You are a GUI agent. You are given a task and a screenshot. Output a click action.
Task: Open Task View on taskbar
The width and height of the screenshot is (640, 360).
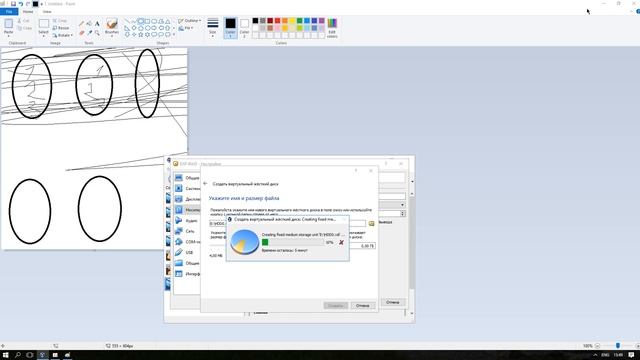[29, 355]
